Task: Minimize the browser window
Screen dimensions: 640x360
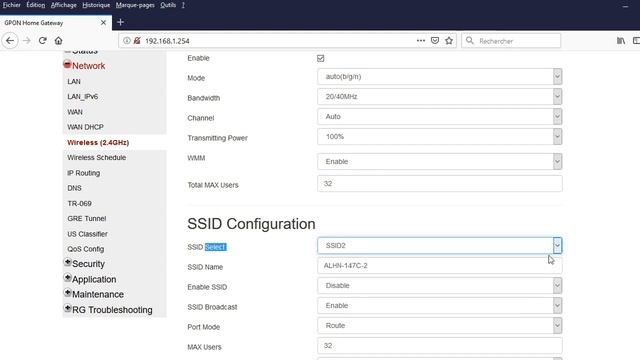Action: point(625,6)
